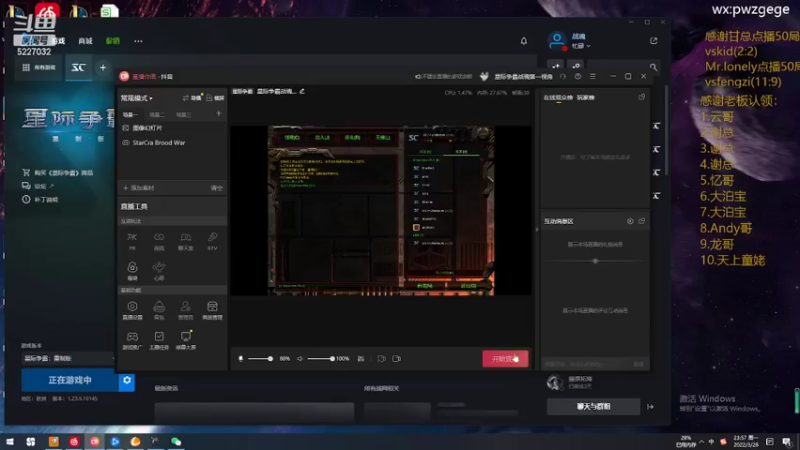
Task: Open game settings gear beside 正在游戏中
Action: point(127,380)
